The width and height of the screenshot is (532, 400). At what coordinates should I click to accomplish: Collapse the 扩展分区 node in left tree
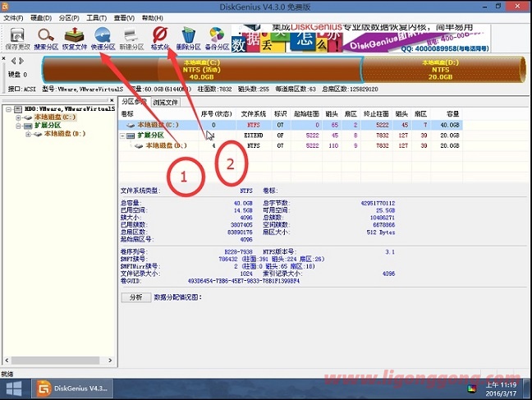point(18,126)
